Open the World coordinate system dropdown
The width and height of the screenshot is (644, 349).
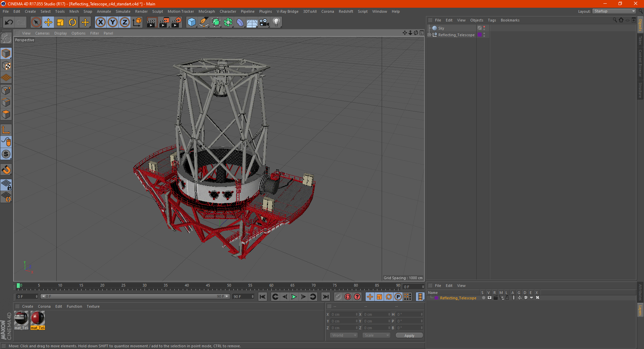point(344,335)
